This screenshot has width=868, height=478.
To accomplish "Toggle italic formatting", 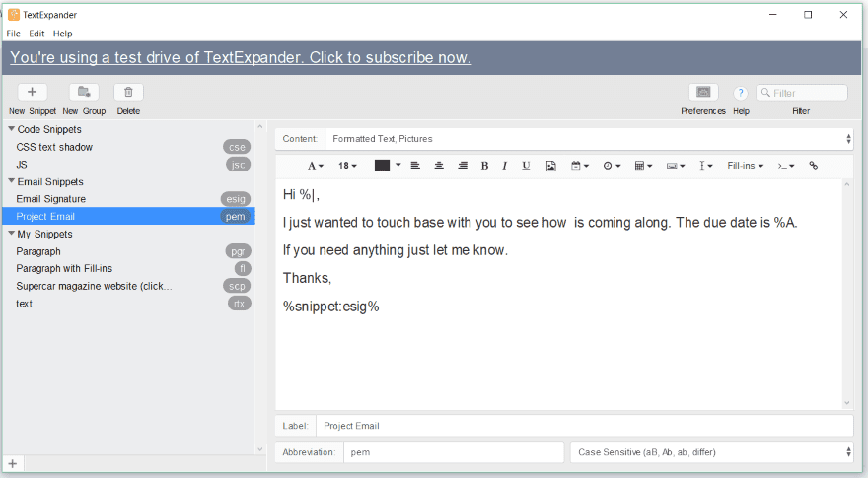I will coord(505,166).
